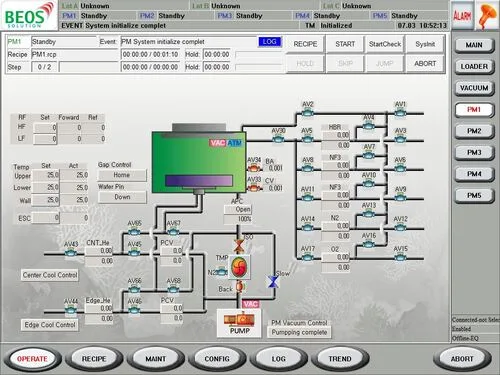Open the TREND menu
Viewport: 500px width, 375px height.
340,359
